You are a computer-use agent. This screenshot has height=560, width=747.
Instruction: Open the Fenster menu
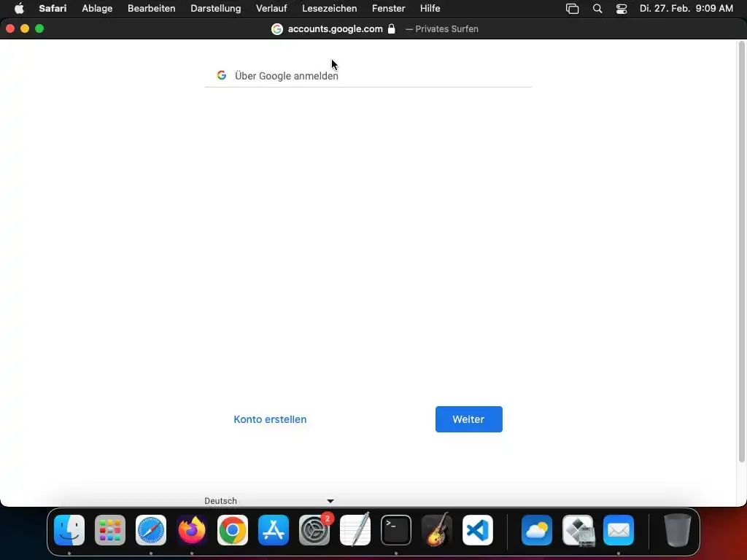click(389, 9)
